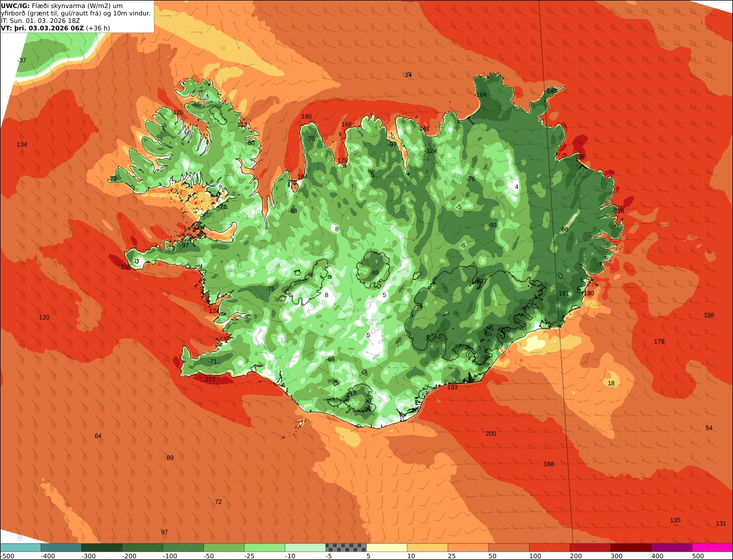Click the map value '126' over the Westfjords
733x560 pixels.
click(178, 112)
